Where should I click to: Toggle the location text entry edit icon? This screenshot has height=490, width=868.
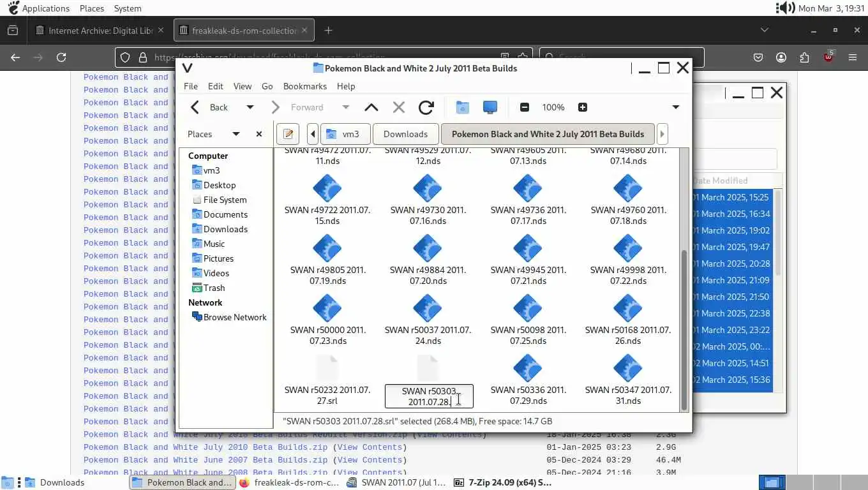(x=288, y=134)
